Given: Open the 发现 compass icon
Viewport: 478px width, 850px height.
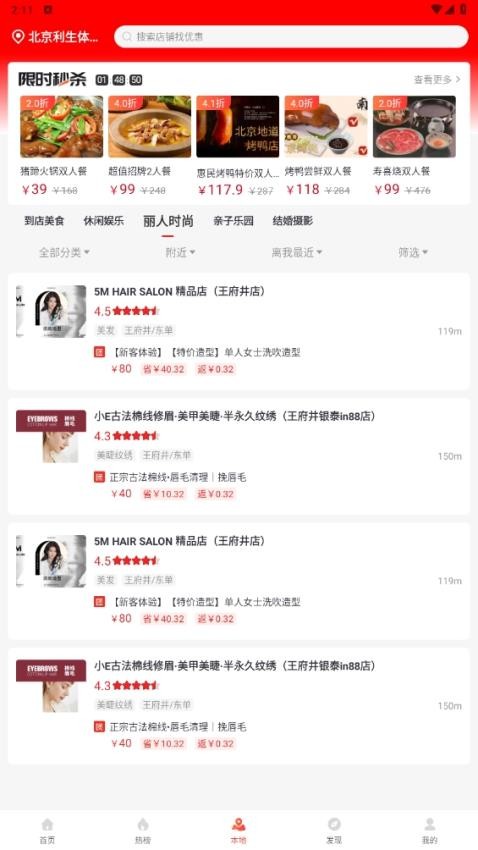Looking at the screenshot, I should [334, 825].
